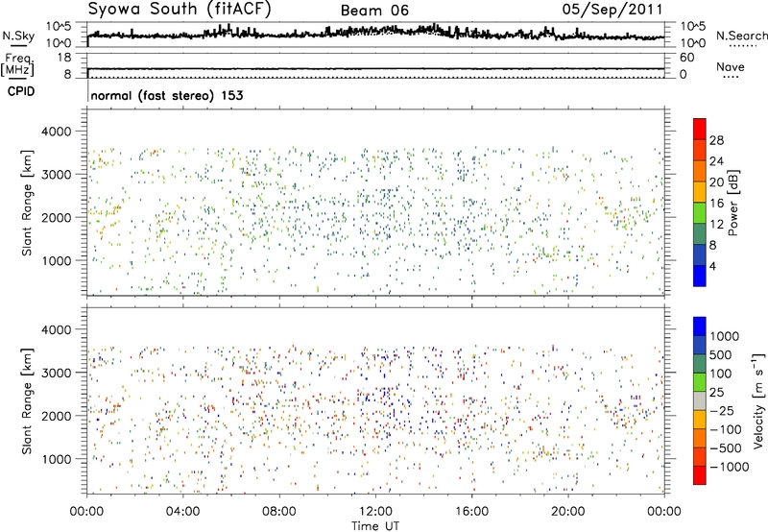The width and height of the screenshot is (768, 532).
Task: Select the "Beam 06" header label
Action: click(x=374, y=11)
